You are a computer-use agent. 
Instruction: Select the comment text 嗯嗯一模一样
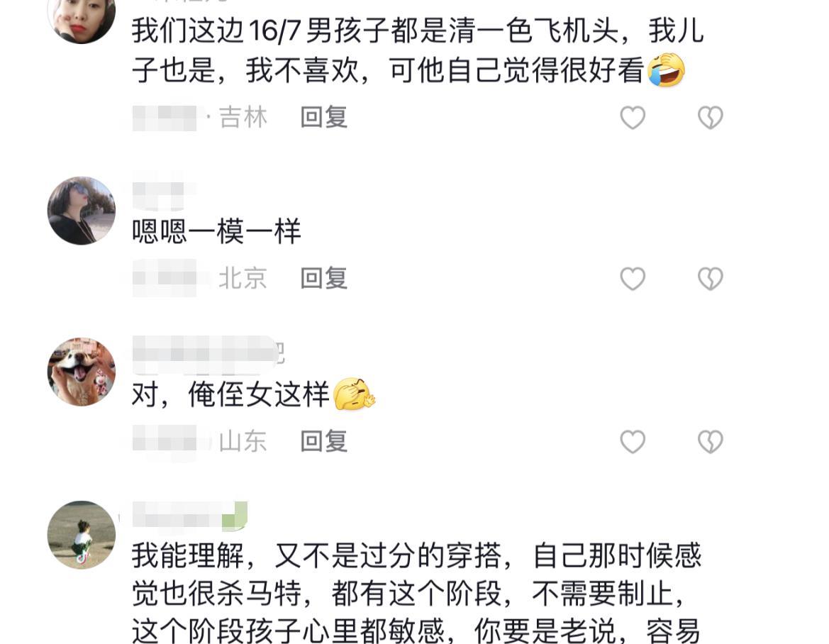[x=216, y=232]
